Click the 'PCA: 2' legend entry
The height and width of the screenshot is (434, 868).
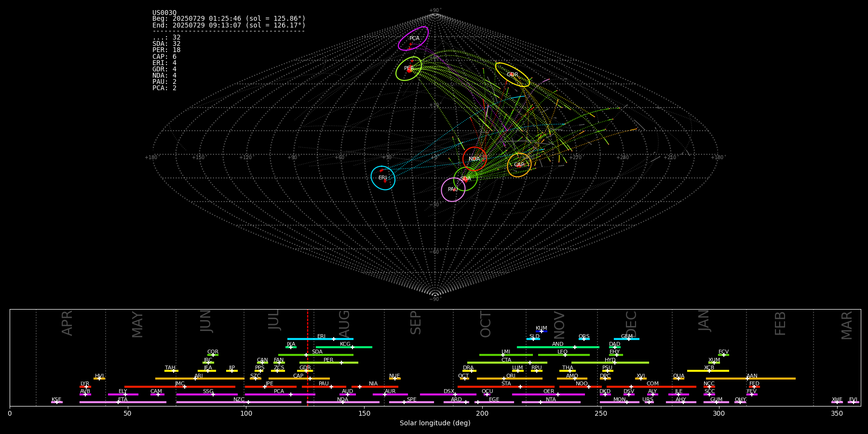(x=164, y=88)
